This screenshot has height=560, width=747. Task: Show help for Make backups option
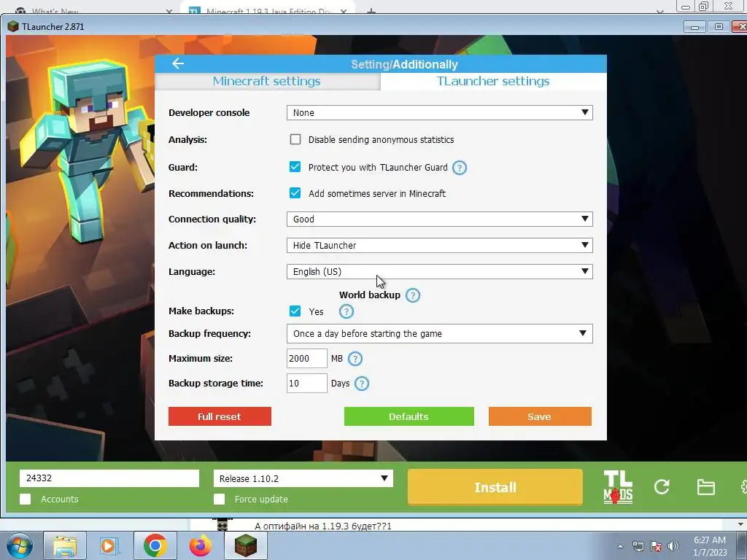pyautogui.click(x=347, y=311)
